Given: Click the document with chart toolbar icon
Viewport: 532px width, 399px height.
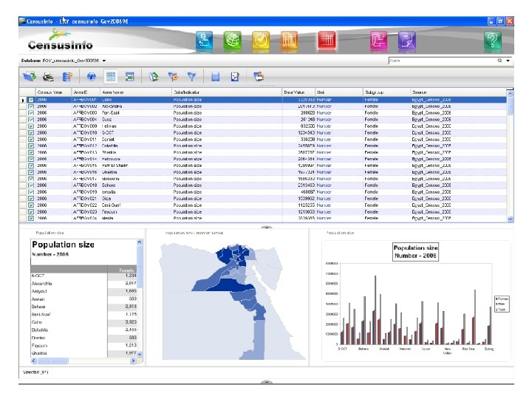Looking at the screenshot, I should click(x=235, y=77).
